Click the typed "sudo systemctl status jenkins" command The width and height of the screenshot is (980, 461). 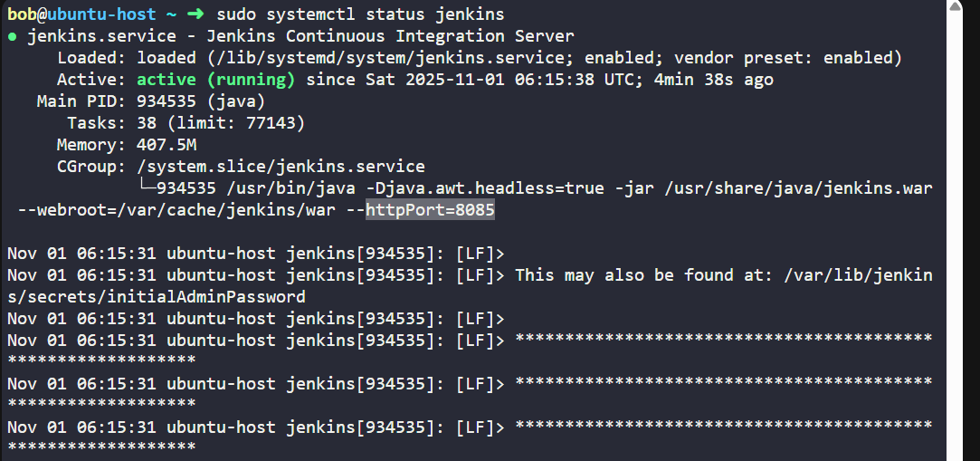point(360,14)
